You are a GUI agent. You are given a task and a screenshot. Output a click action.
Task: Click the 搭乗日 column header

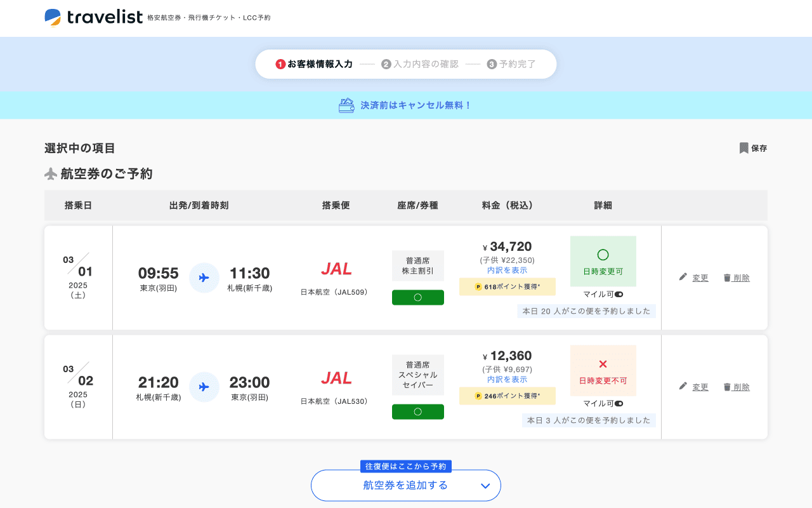coord(78,205)
